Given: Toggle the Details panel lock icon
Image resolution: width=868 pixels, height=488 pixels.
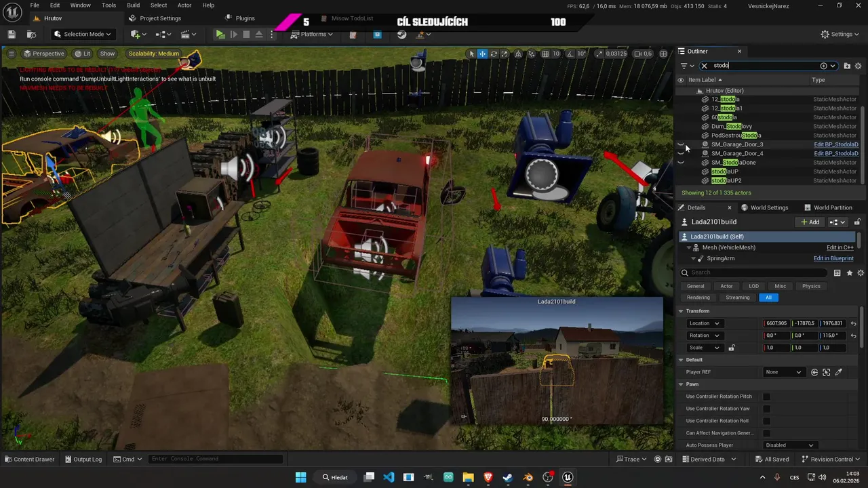Looking at the screenshot, I should pos(857,222).
